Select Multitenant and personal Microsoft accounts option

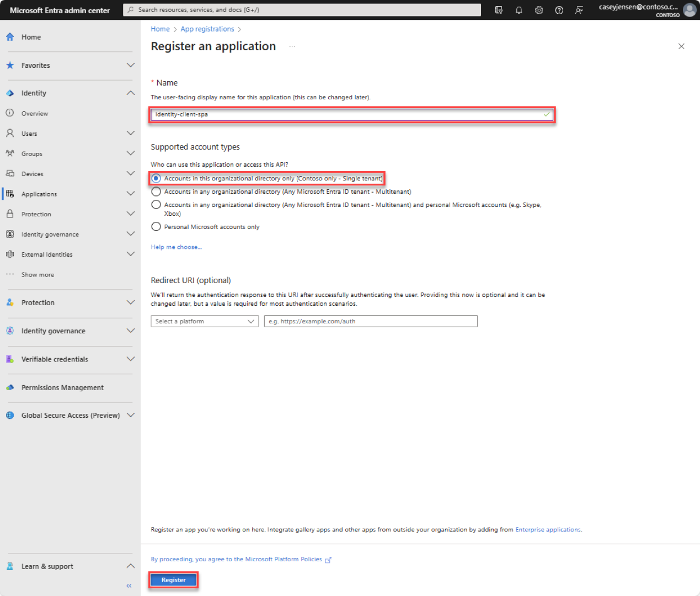(x=156, y=205)
